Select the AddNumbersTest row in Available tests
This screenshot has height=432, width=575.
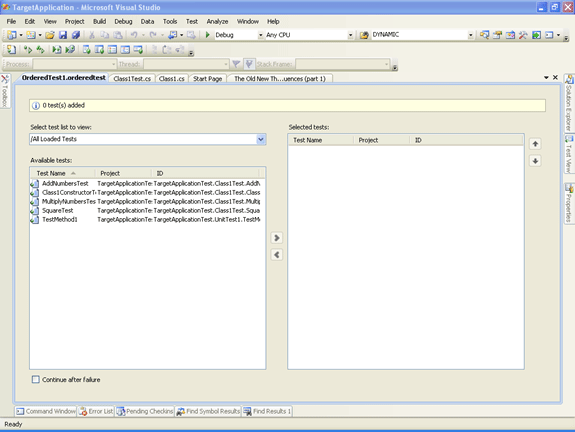pyautogui.click(x=146, y=183)
